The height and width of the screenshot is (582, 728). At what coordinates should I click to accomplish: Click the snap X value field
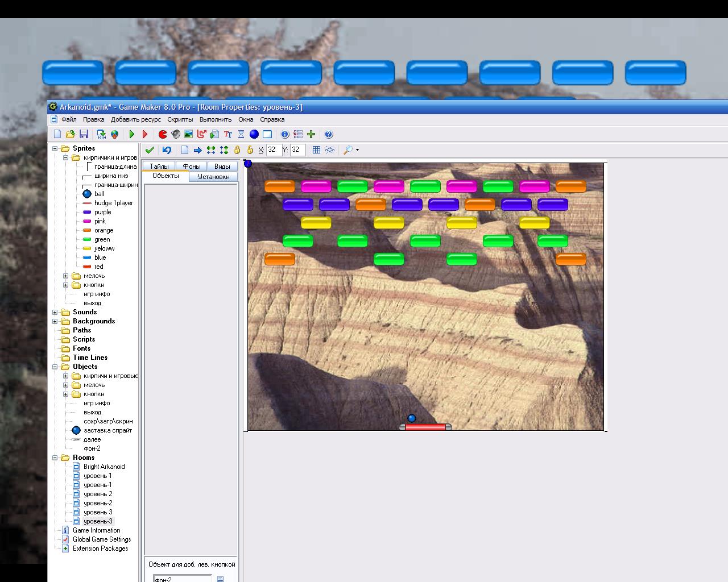[x=274, y=150]
